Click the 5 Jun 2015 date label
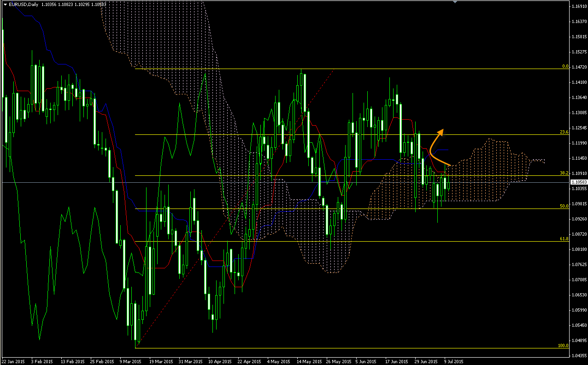Viewport: 588px width, 365px height. (x=365, y=362)
